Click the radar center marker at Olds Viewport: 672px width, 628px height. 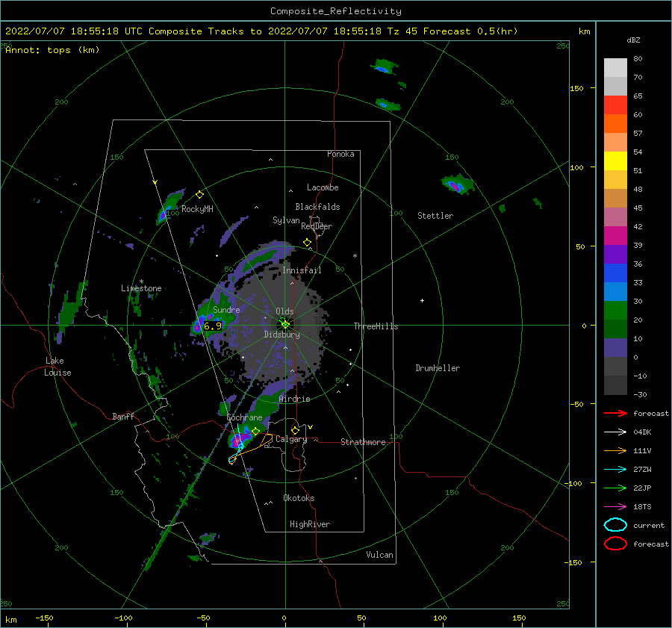tap(285, 324)
